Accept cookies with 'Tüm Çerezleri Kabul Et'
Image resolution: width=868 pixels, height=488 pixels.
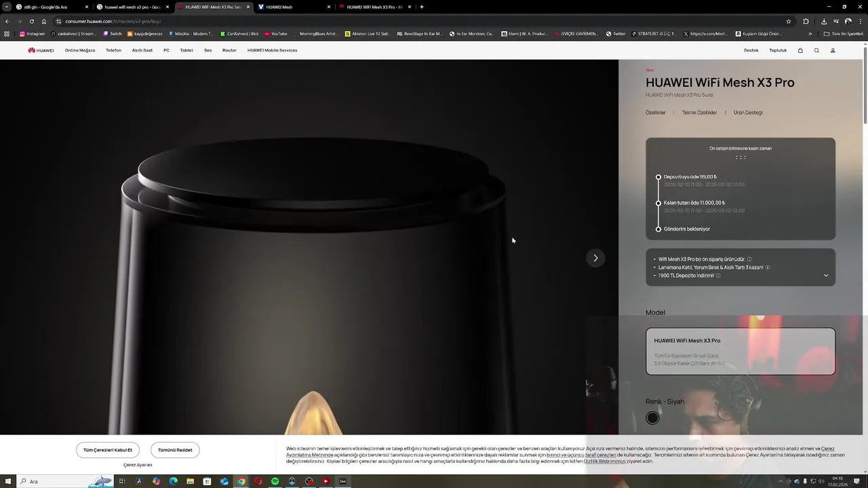pyautogui.click(x=108, y=450)
